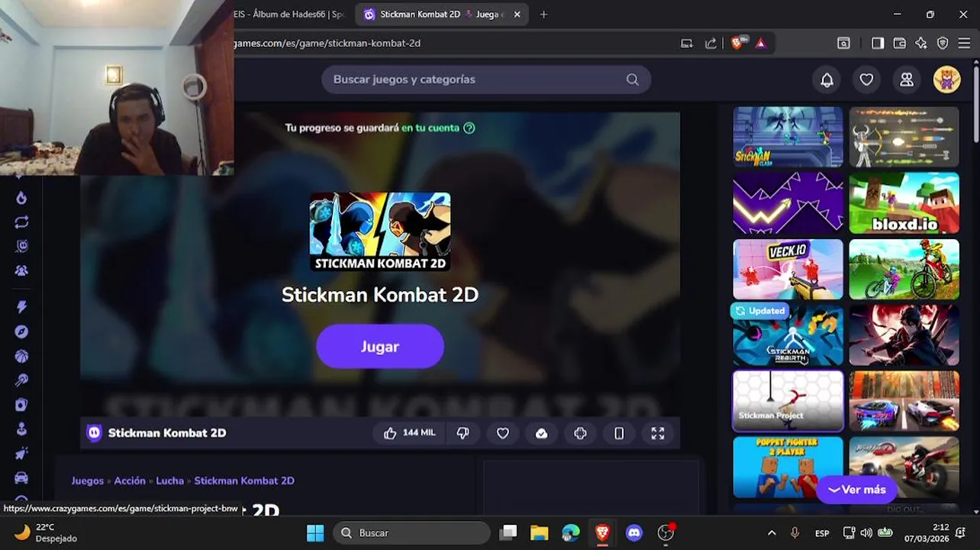Open the Puppet Fighter 2 Player thumbnail
This screenshot has width=980, height=550.
point(788,467)
